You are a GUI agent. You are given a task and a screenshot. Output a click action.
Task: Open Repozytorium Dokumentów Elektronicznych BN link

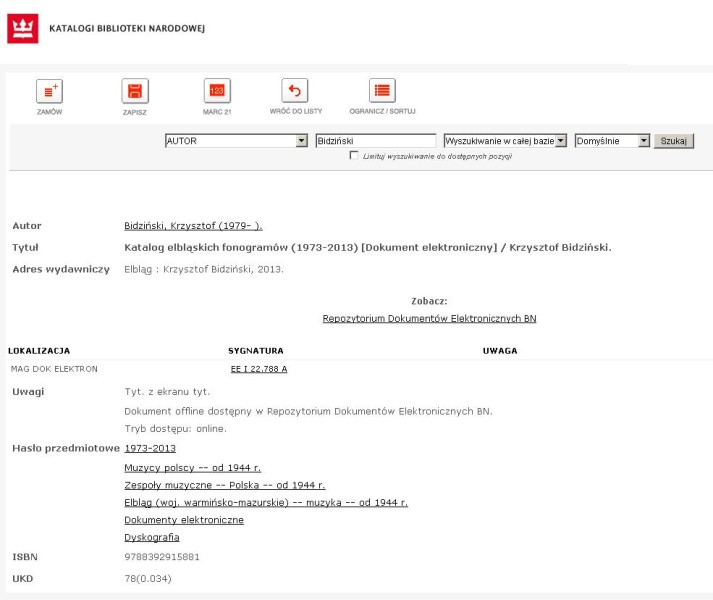point(429,318)
